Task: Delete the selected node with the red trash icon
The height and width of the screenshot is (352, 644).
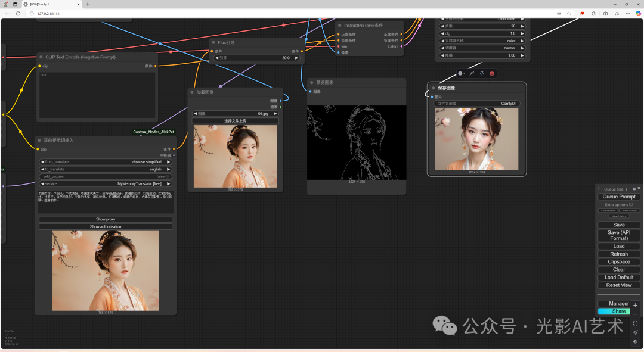Action: (491, 73)
